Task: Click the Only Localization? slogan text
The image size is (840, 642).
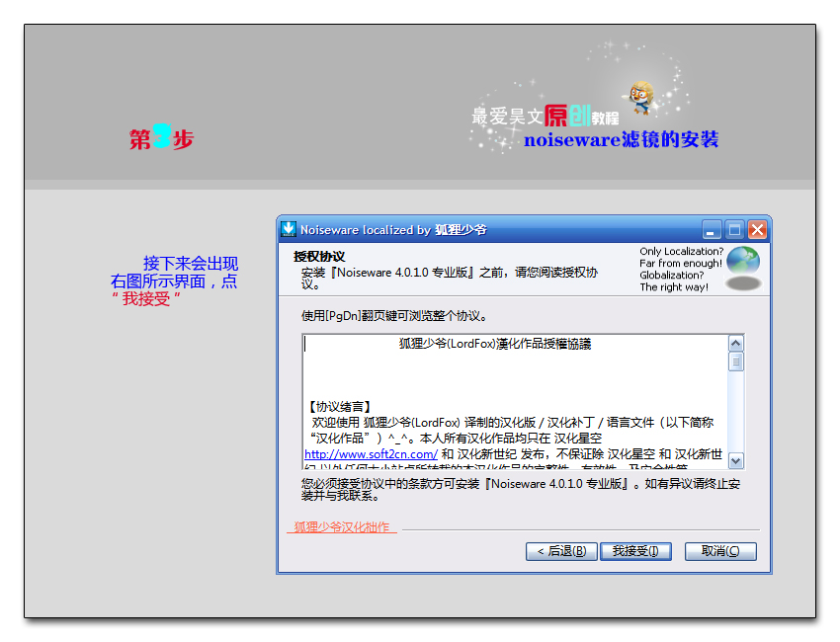Action: [682, 251]
